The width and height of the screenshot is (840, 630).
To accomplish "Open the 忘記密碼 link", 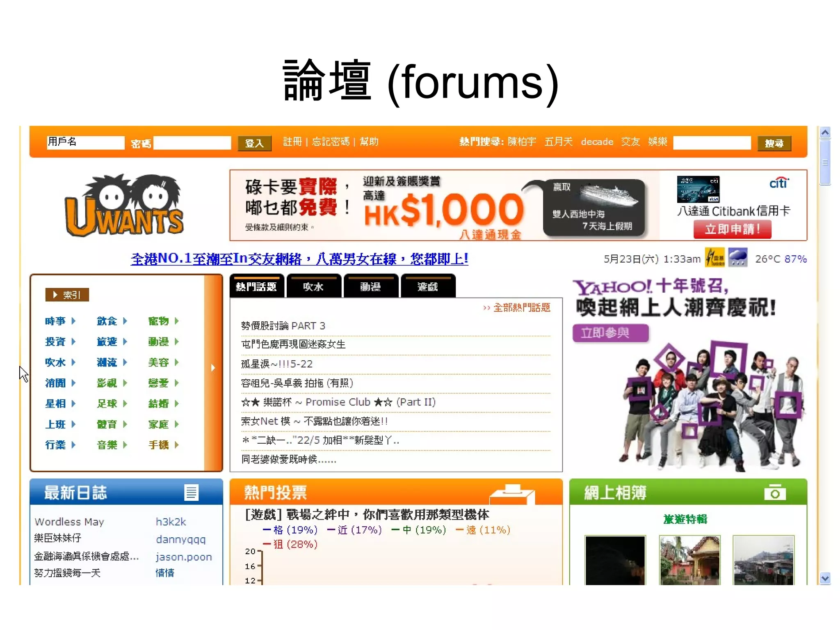I will tap(331, 142).
